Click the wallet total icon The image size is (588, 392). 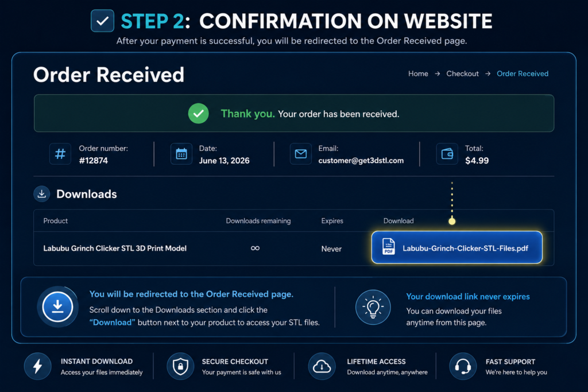point(447,154)
